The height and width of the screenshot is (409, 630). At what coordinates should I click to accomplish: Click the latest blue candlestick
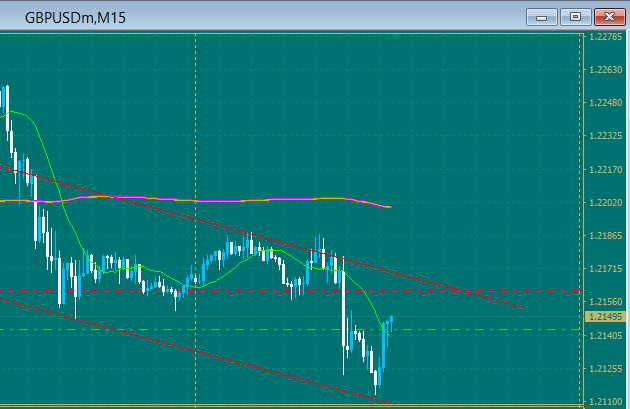(391, 321)
